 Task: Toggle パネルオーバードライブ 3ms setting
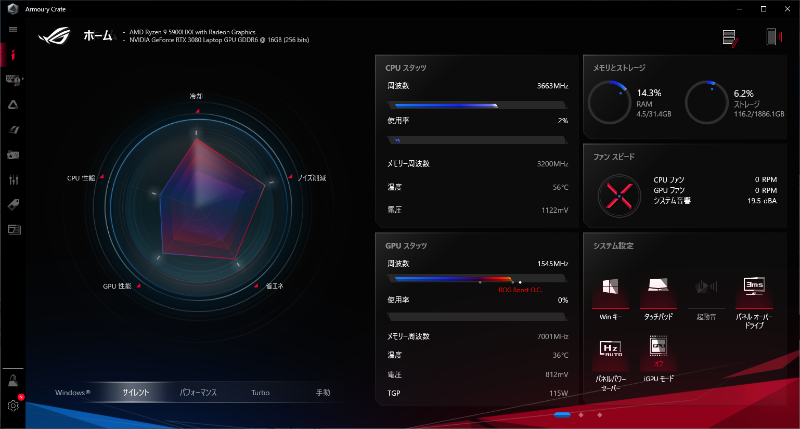point(754,302)
